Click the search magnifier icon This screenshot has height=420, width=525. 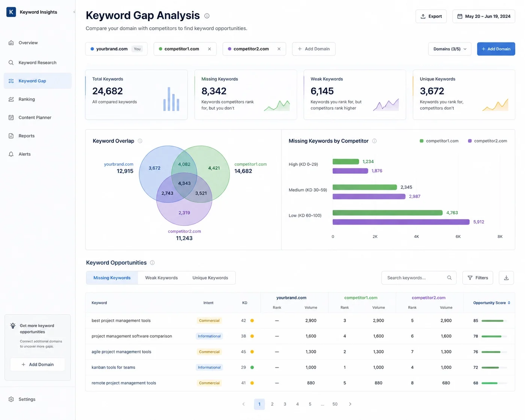pyautogui.click(x=449, y=278)
